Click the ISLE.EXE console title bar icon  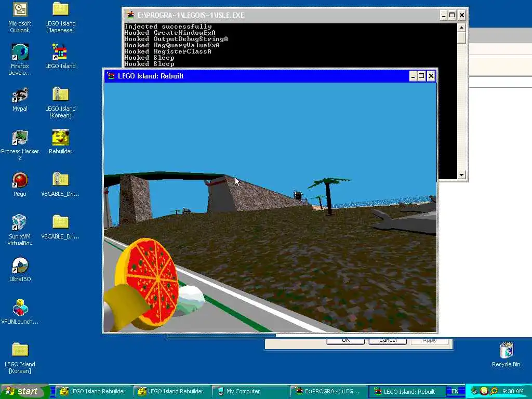coord(130,15)
